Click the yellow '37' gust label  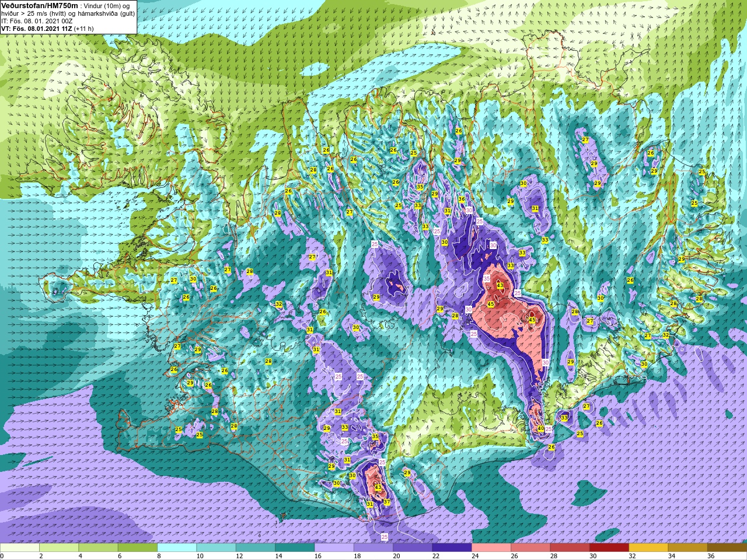point(387,502)
